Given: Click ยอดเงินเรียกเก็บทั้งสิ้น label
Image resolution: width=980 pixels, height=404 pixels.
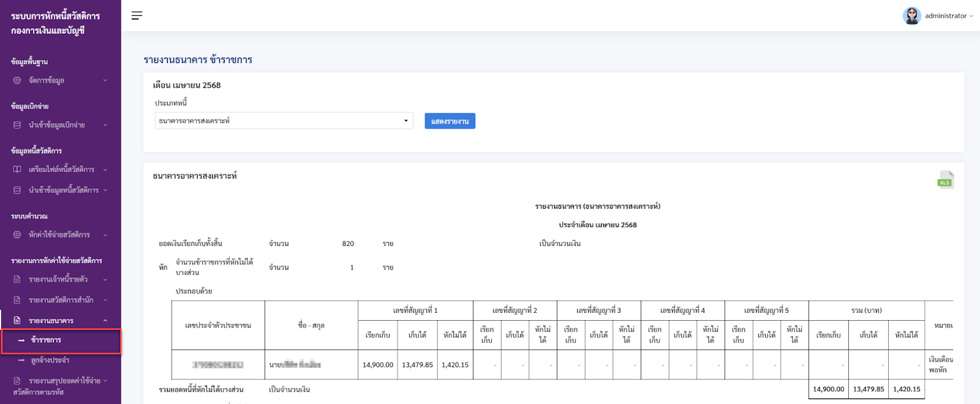Looking at the screenshot, I should click(190, 244).
